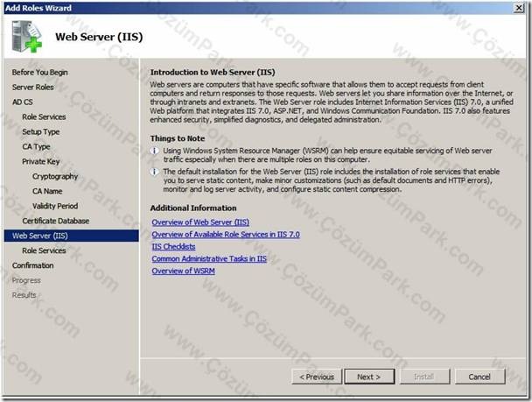Click the disabled Install button
The width and height of the screenshot is (532, 402).
point(424,377)
